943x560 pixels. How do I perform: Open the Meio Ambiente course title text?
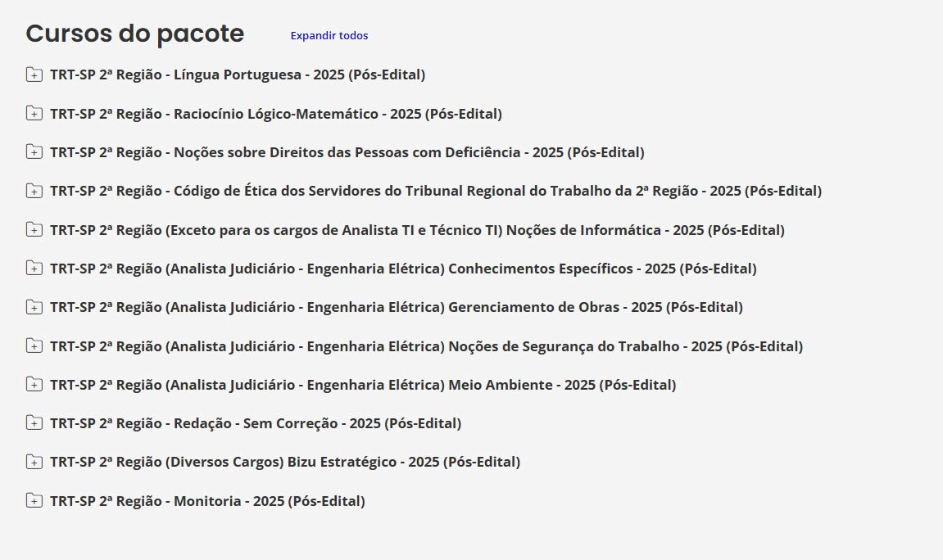click(363, 385)
